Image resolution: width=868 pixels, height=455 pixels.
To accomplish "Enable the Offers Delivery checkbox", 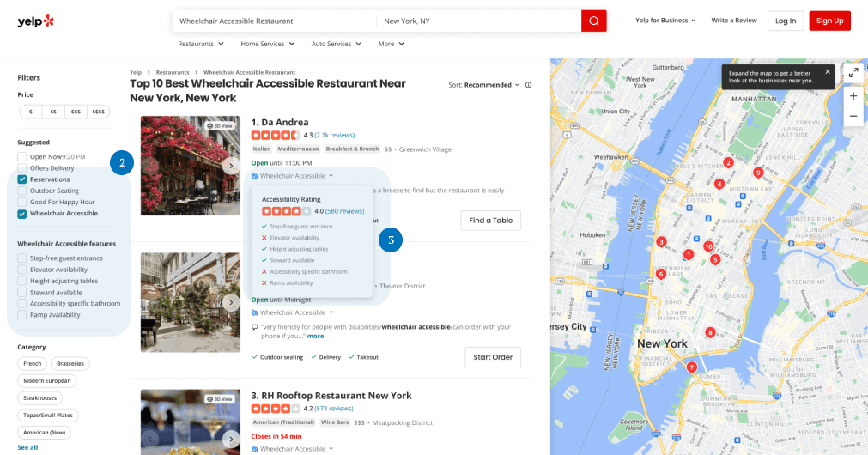I will (x=22, y=167).
